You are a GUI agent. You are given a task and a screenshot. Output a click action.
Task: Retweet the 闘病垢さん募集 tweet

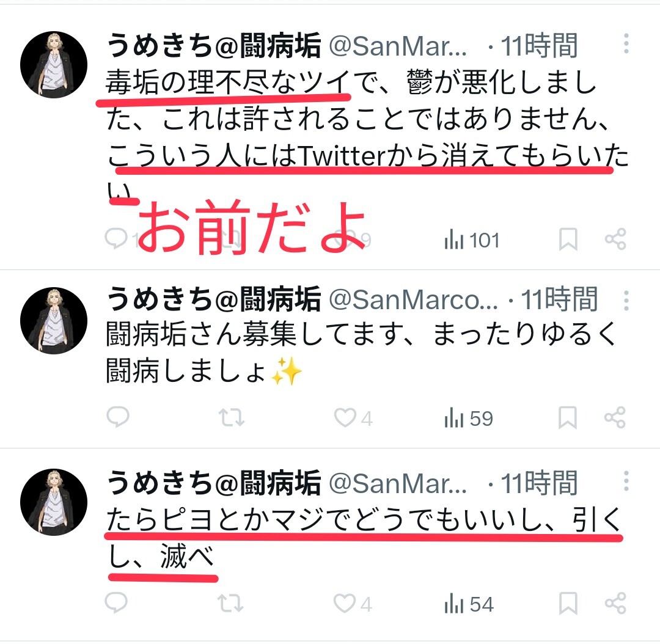[x=231, y=417]
